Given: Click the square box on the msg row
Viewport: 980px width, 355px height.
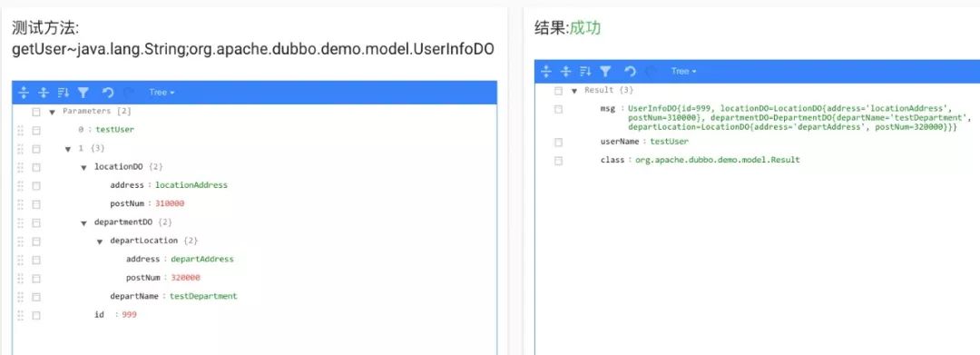Looking at the screenshot, I should [x=558, y=109].
